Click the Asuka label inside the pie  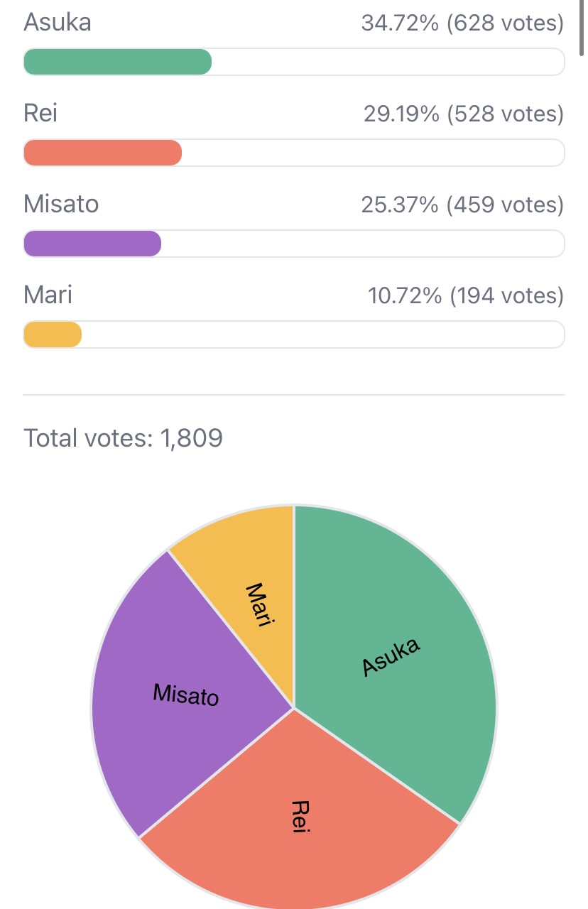click(x=391, y=657)
